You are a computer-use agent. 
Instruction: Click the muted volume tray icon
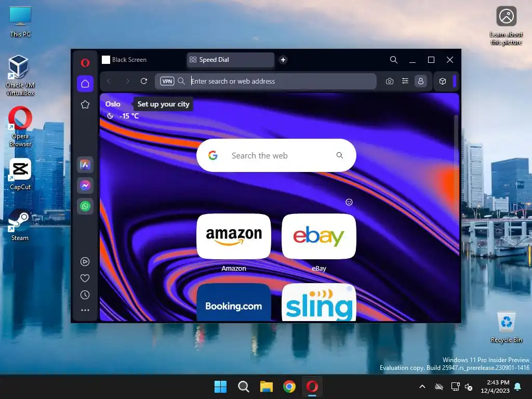point(469,387)
